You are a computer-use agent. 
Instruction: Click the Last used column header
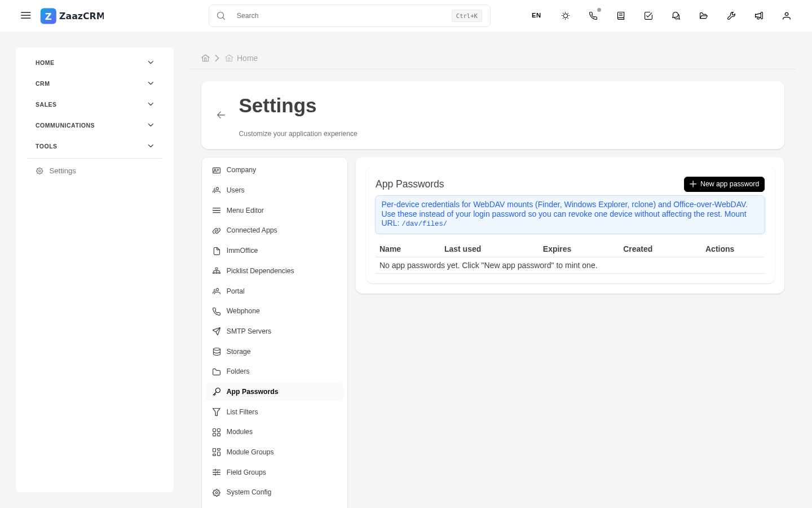[x=462, y=249]
